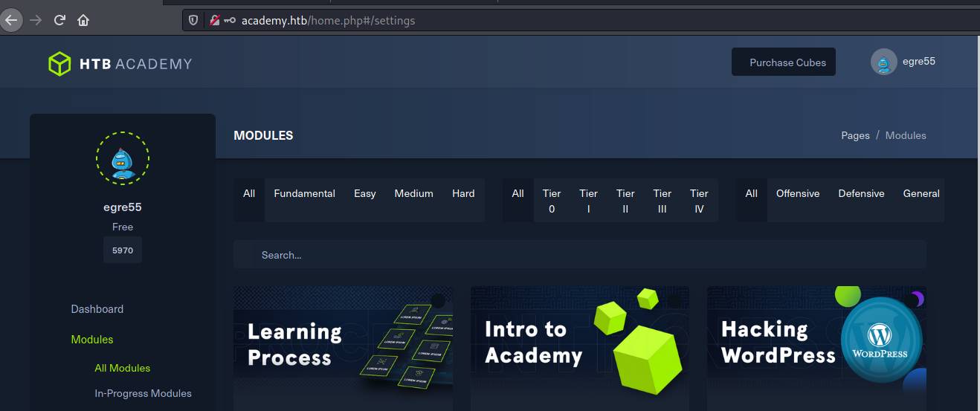Open the egre55 username dropdown in header

pos(918,62)
